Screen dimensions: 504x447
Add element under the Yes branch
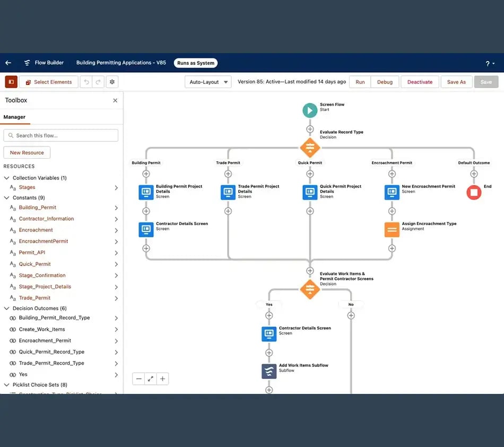[269, 316]
